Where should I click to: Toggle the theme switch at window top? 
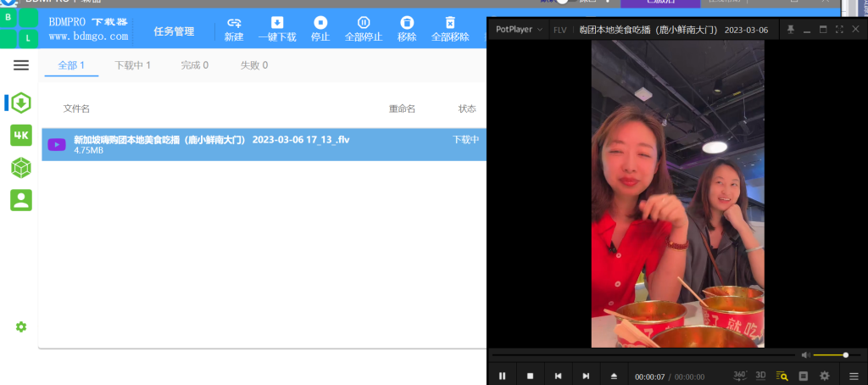click(565, 2)
